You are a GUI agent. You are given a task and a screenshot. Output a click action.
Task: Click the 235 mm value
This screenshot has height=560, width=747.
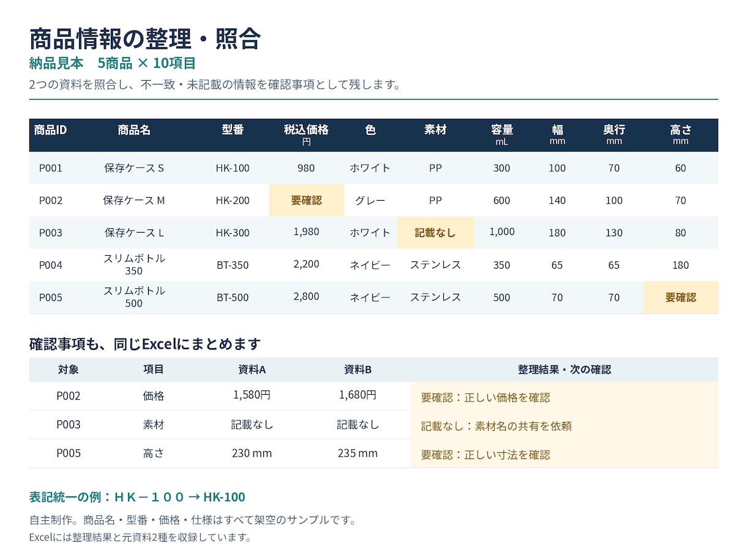point(358,454)
